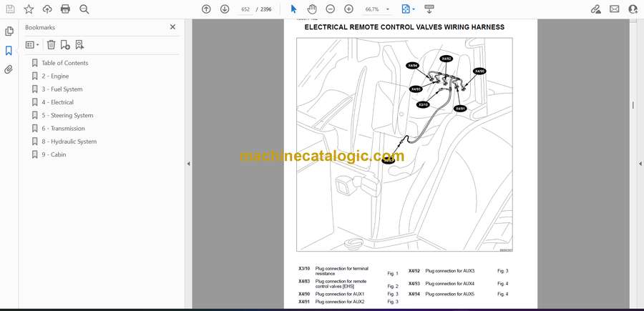Open the 5 - Steering System bookmark
The height and width of the screenshot is (311, 644).
click(67, 115)
